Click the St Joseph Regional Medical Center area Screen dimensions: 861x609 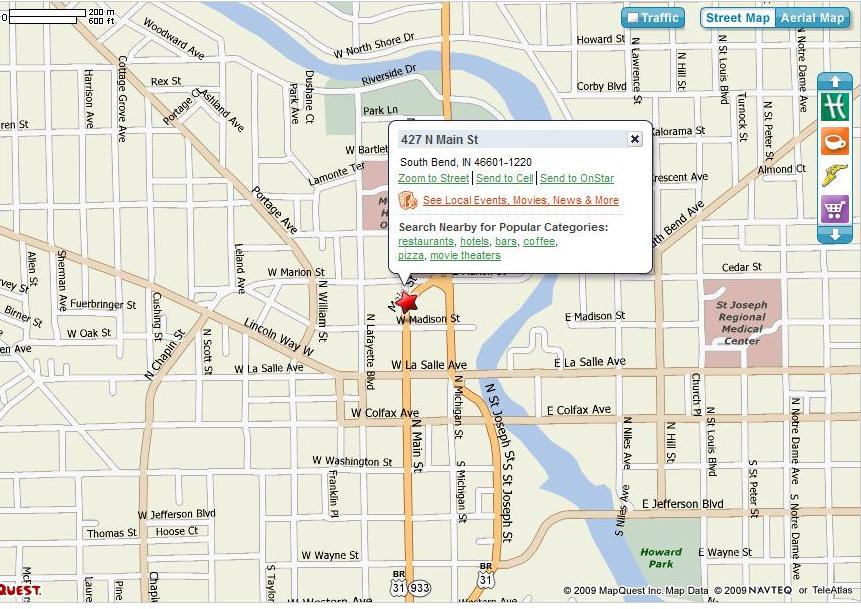click(x=742, y=323)
